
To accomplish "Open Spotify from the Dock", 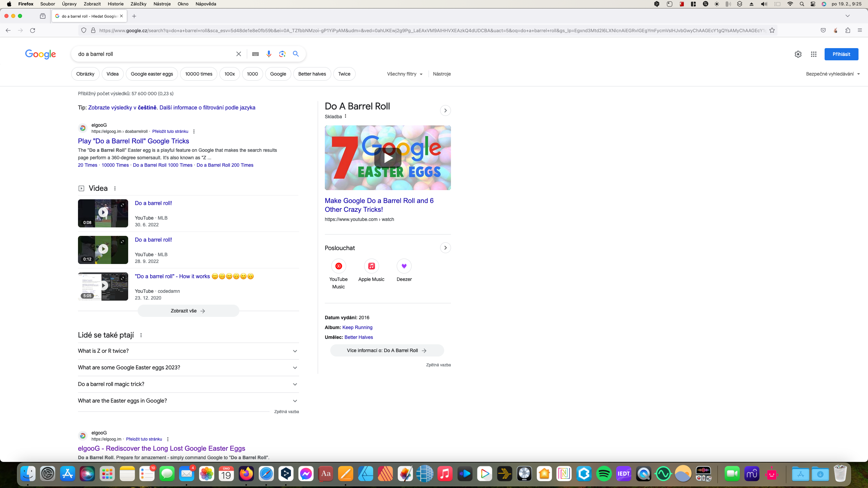I will [x=604, y=474].
